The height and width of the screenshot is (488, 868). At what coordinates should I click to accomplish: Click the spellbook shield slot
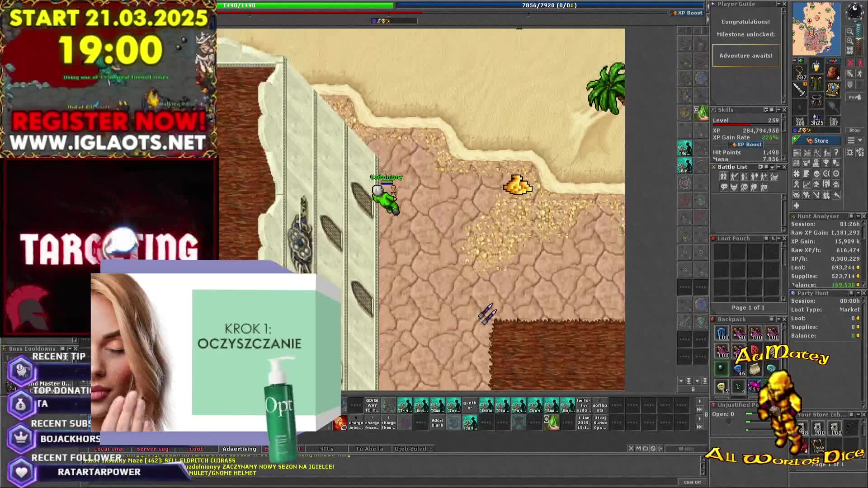point(833,89)
